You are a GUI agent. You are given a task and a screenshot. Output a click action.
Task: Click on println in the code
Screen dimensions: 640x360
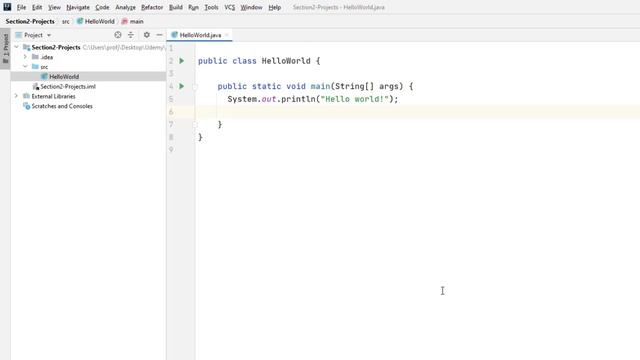pos(298,99)
